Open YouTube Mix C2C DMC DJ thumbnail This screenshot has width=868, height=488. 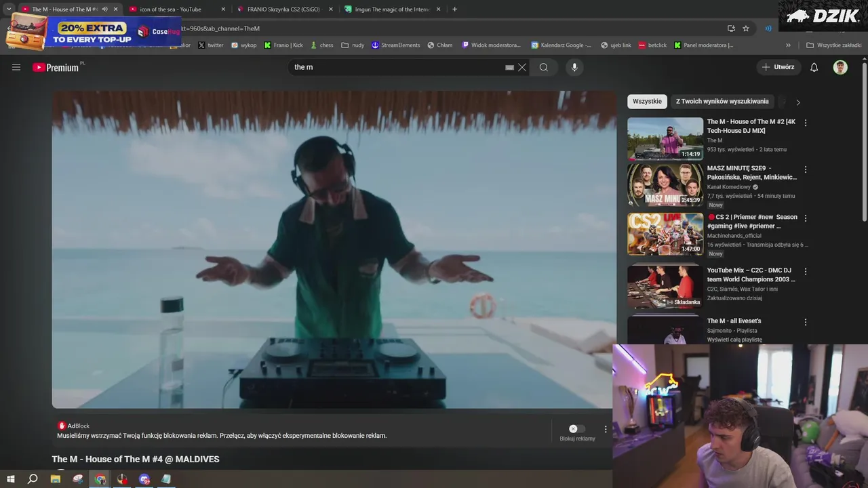(x=665, y=287)
